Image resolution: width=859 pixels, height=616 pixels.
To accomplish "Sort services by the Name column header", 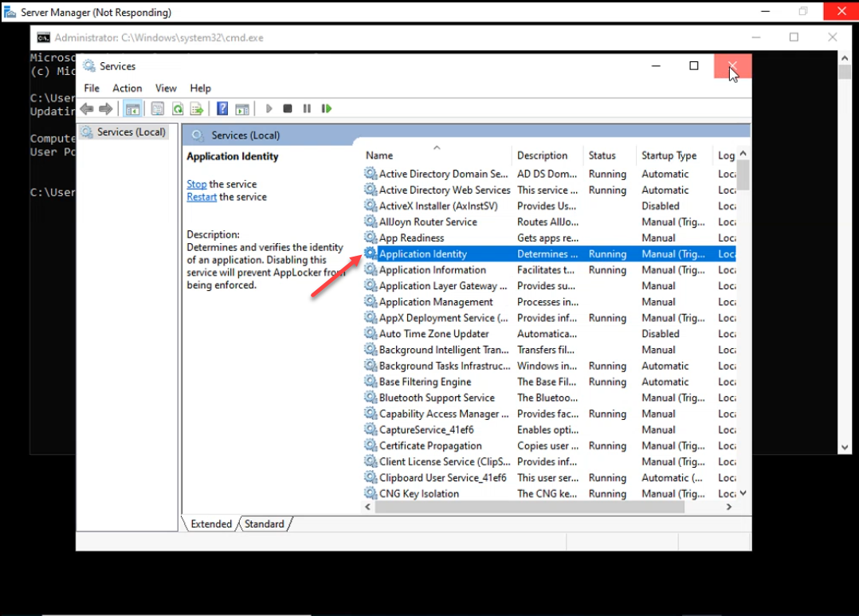I will [x=437, y=155].
